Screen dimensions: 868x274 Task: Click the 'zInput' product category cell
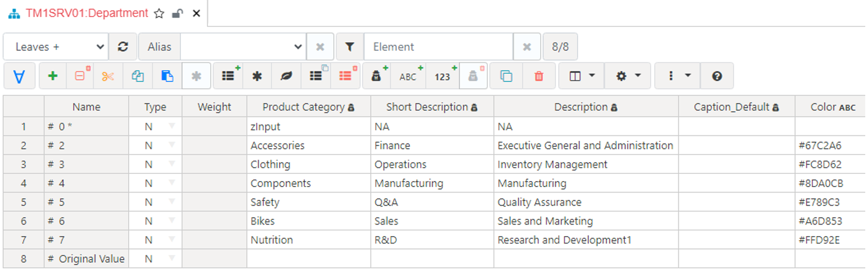[x=309, y=127]
